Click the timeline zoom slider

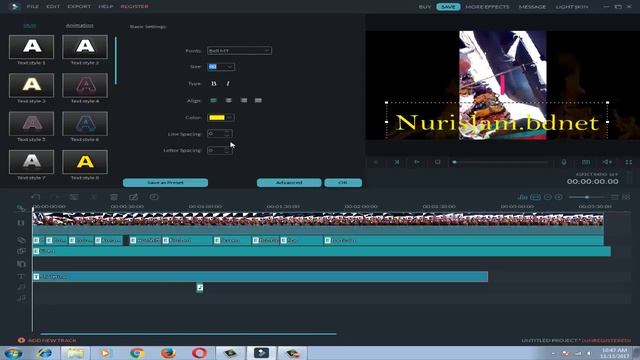(587, 197)
